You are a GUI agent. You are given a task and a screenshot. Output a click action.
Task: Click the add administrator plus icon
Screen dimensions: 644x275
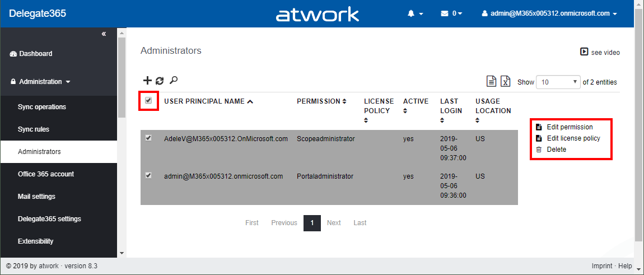pos(147,81)
